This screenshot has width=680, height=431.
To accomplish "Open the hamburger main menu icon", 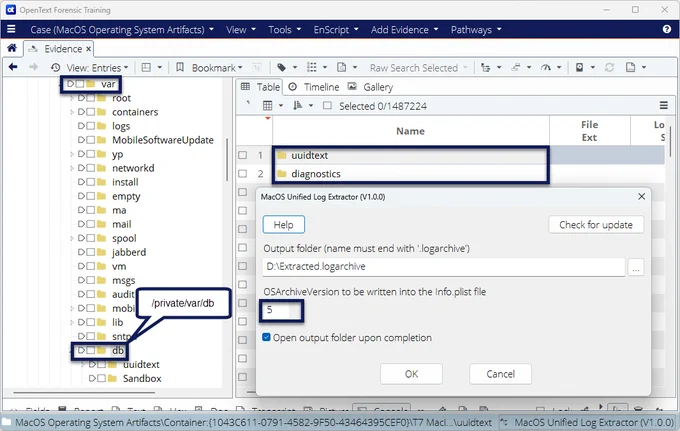I will 11,29.
